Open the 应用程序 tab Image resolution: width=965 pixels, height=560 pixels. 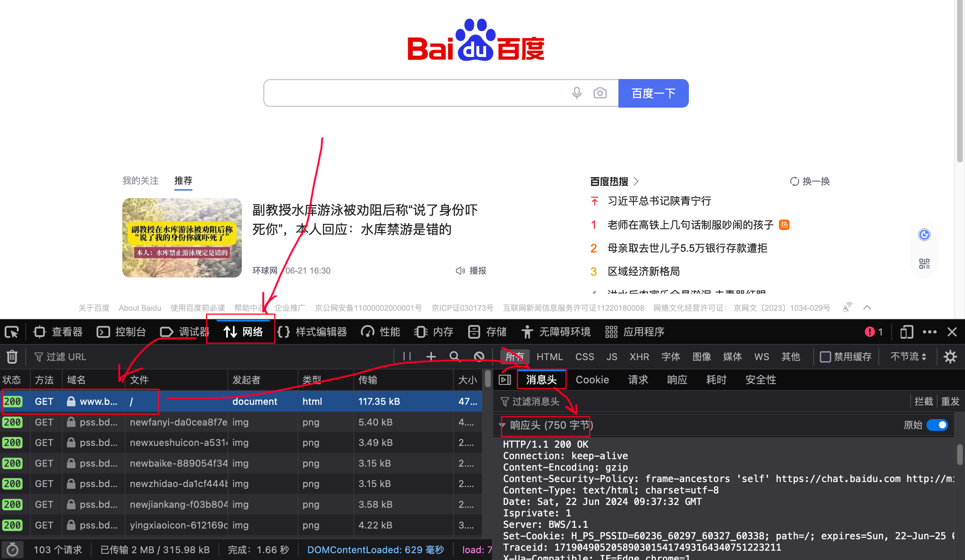635,331
